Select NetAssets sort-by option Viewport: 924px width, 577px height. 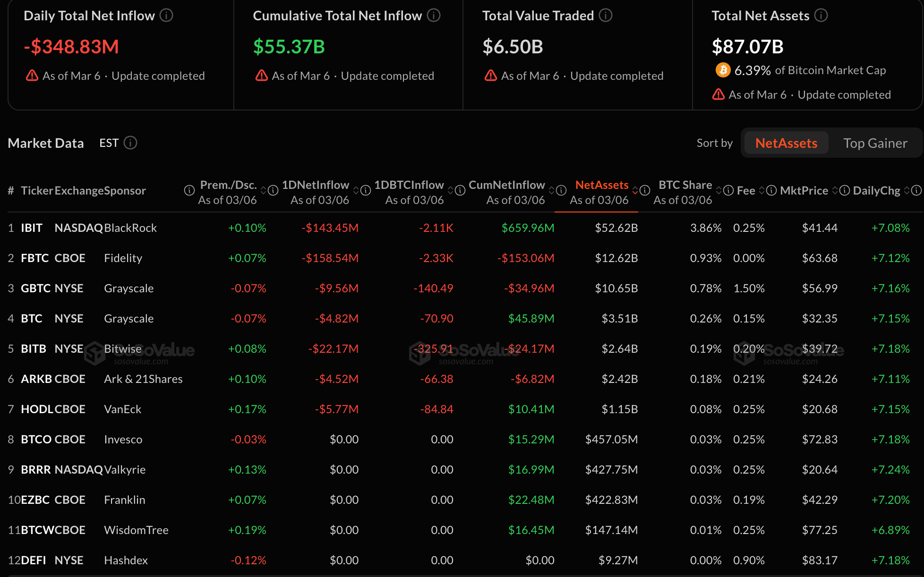click(x=786, y=143)
